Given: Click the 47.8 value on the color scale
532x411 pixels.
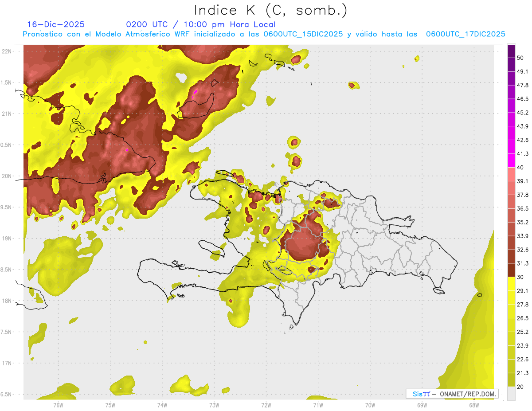Looking at the screenshot, I should click(x=523, y=85).
